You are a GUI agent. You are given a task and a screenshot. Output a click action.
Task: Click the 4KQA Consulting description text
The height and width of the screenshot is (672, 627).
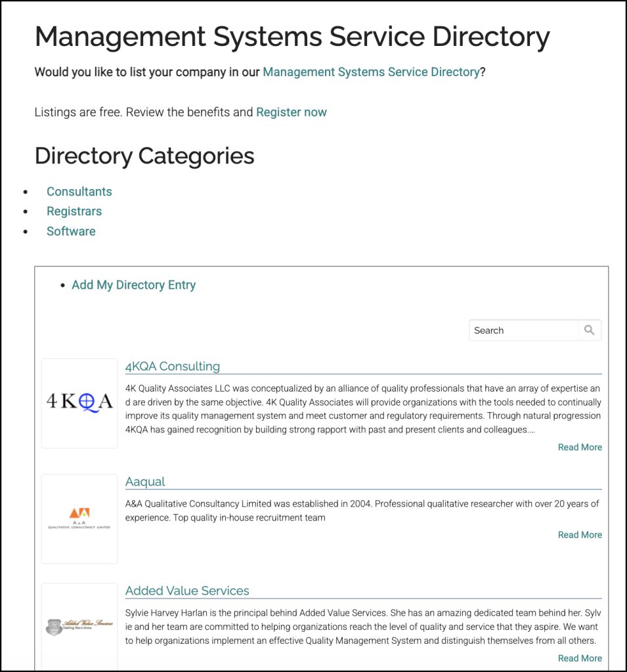pos(362,409)
